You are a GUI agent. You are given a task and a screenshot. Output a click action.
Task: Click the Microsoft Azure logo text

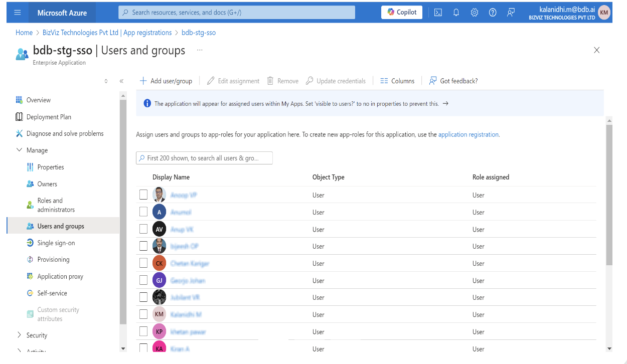point(62,13)
